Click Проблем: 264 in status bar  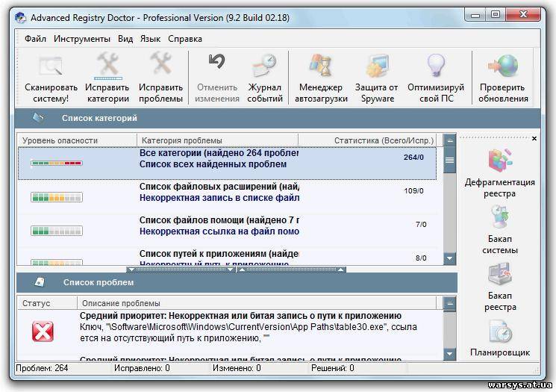point(42,368)
